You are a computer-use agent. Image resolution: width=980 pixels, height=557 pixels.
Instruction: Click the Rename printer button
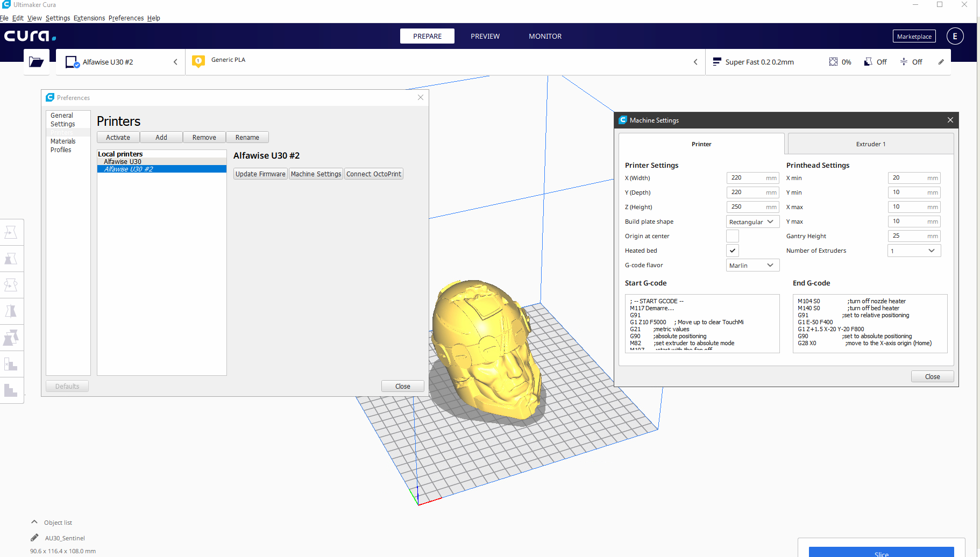(247, 137)
